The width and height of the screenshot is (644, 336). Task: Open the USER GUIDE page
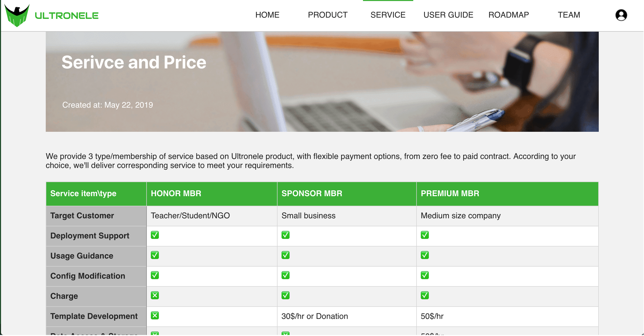click(x=448, y=15)
